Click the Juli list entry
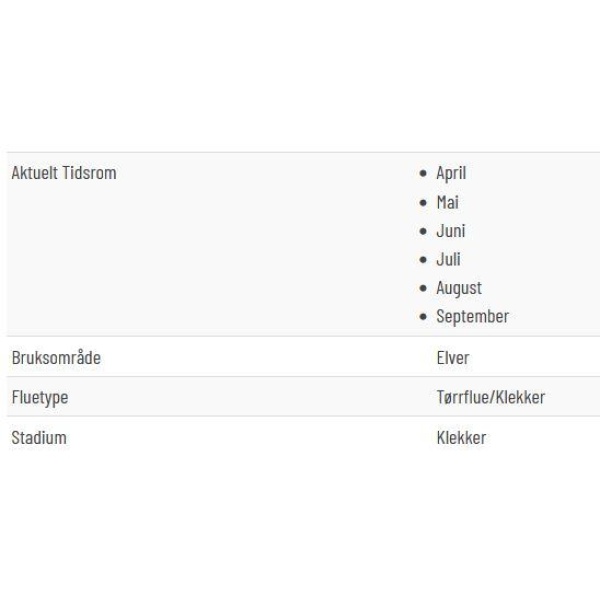 click(x=448, y=259)
